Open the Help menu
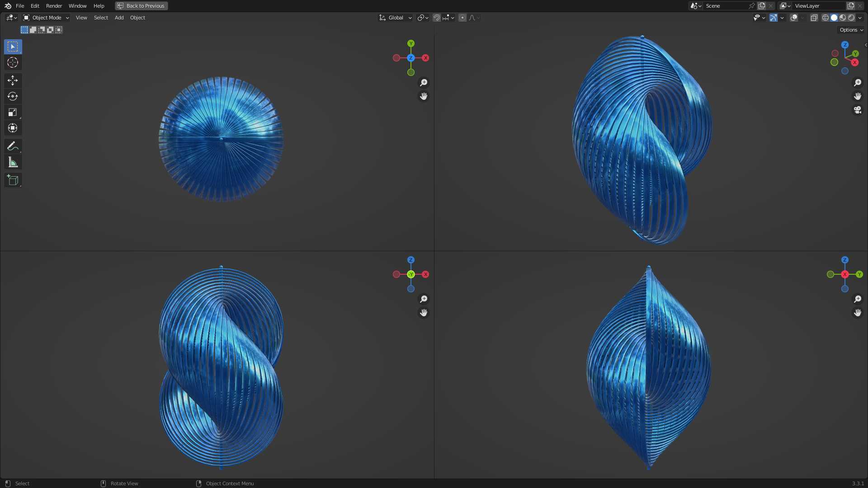The width and height of the screenshot is (868, 488). [x=99, y=6]
